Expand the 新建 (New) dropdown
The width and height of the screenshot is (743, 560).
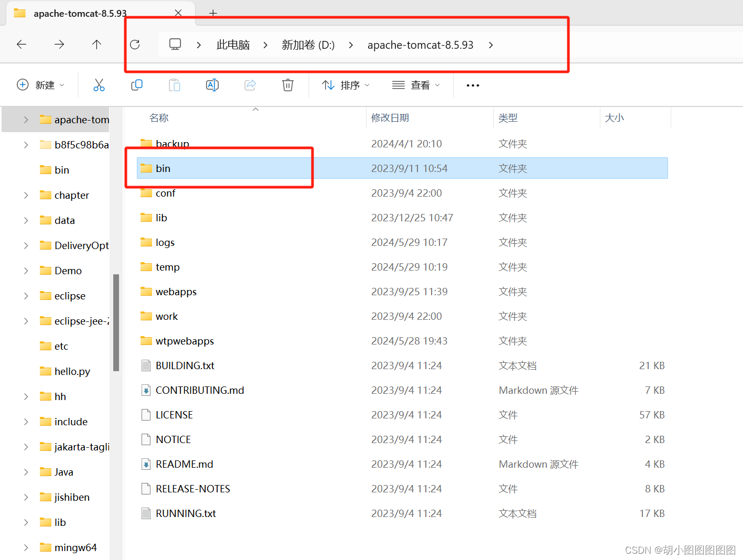click(41, 84)
